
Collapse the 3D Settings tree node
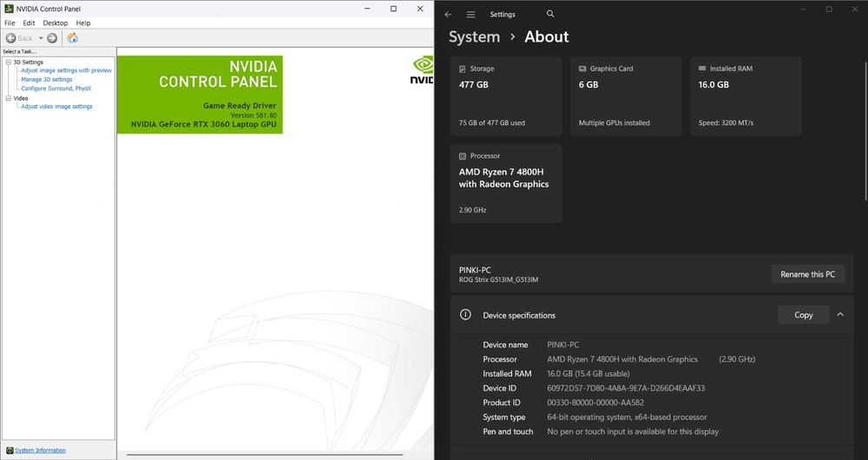coord(9,62)
